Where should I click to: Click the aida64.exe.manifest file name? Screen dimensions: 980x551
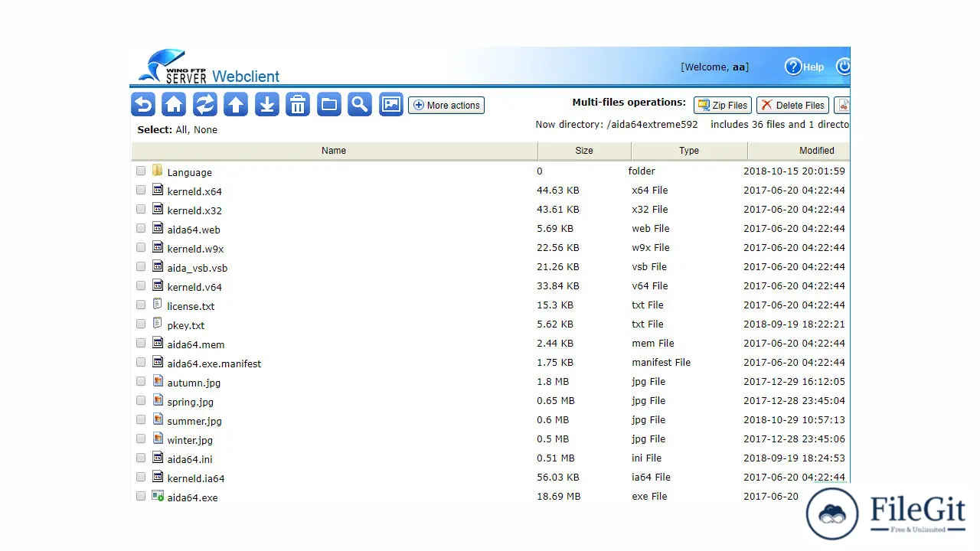(x=214, y=364)
